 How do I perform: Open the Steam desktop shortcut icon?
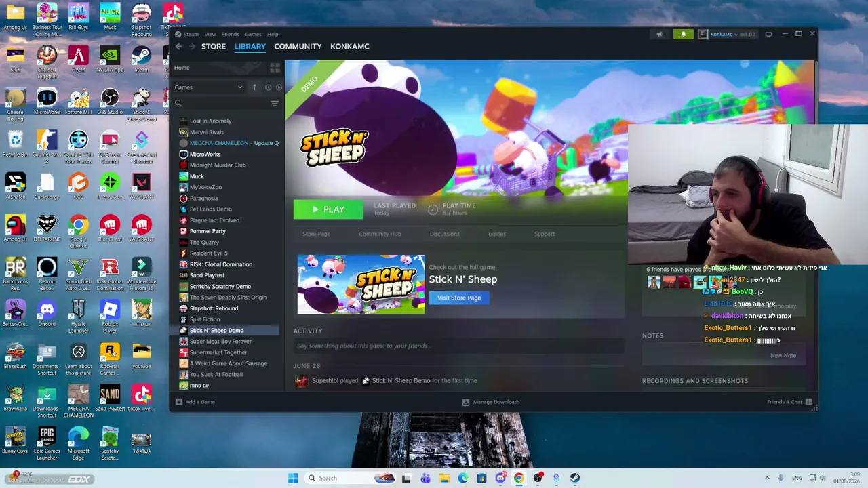(141, 60)
